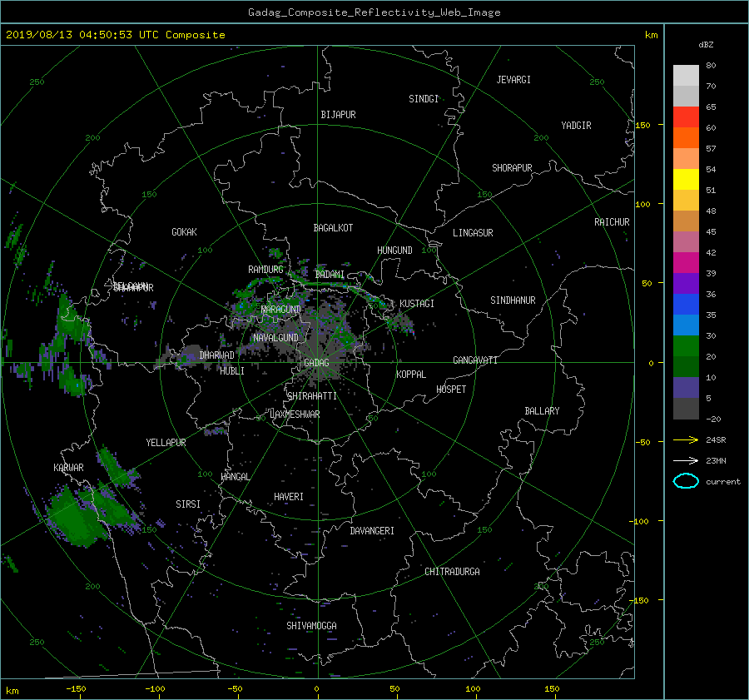
Task: Click the km label at top right
Action: 651,35
